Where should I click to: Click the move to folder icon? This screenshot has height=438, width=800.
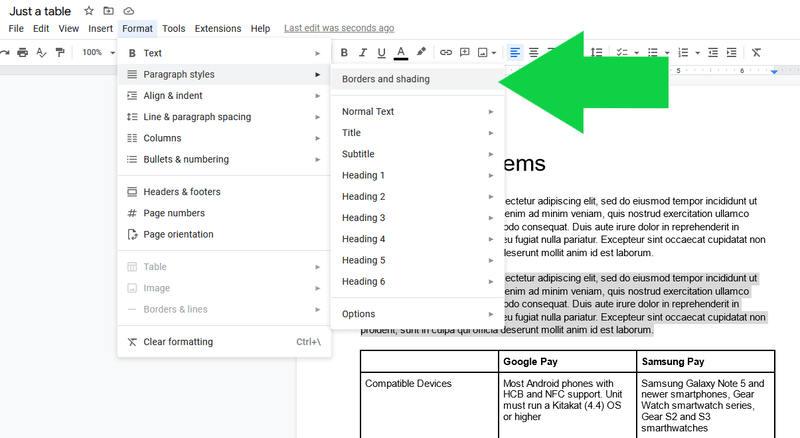click(109, 10)
